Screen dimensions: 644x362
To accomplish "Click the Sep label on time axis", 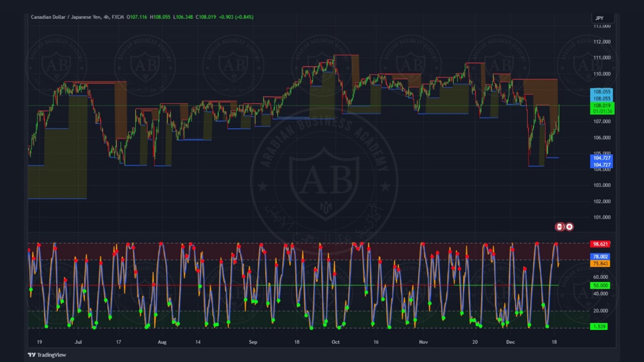I will [x=253, y=342].
